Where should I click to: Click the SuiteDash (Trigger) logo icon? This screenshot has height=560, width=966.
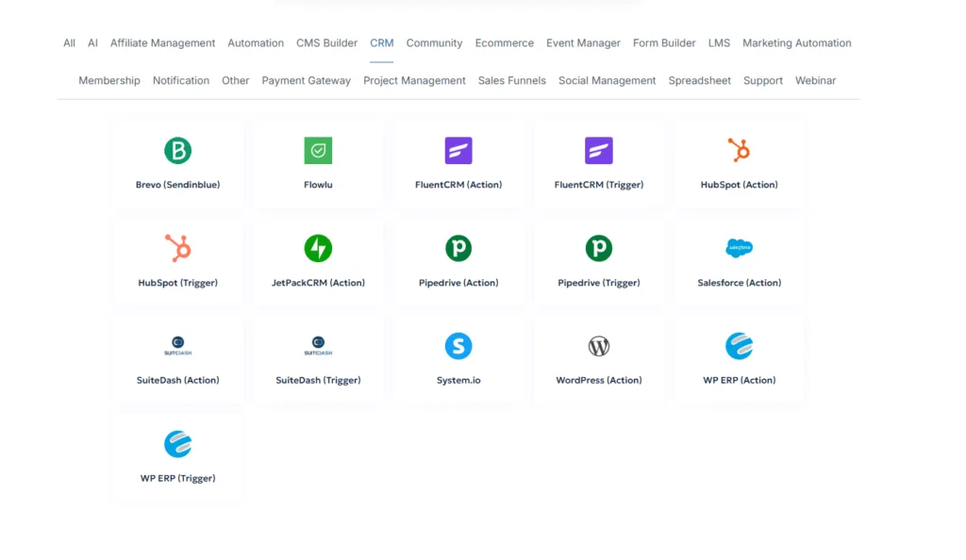click(x=318, y=346)
